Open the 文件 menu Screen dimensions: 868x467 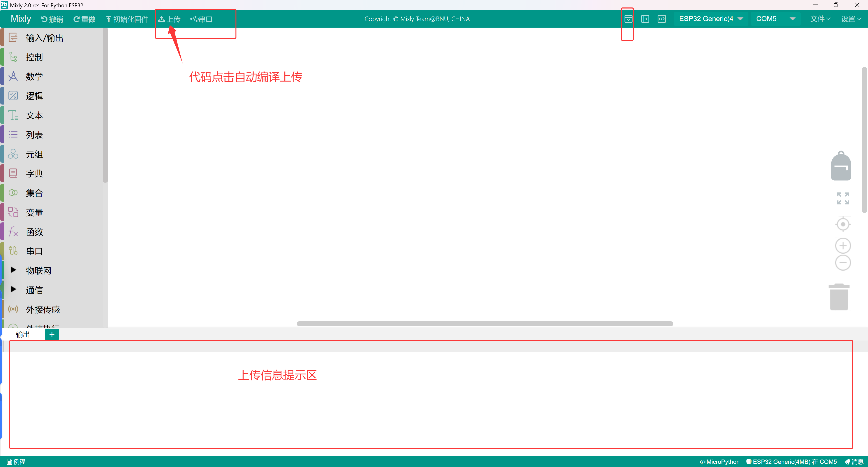point(820,19)
